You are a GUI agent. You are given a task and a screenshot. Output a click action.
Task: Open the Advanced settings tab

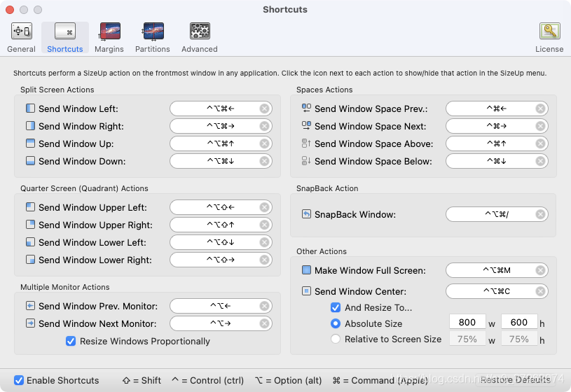coord(200,38)
